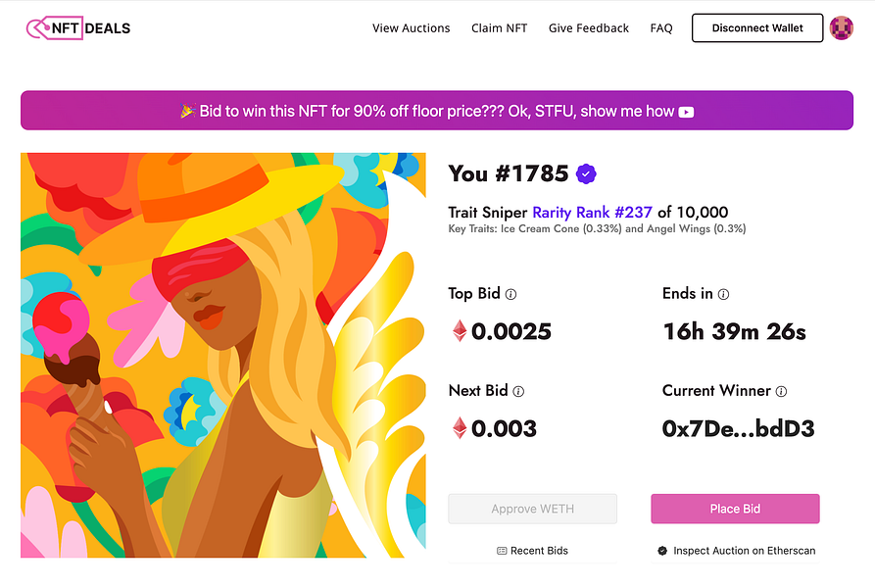Click the Top Bid info icon
The width and height of the screenshot is (875, 588).
coord(510,294)
